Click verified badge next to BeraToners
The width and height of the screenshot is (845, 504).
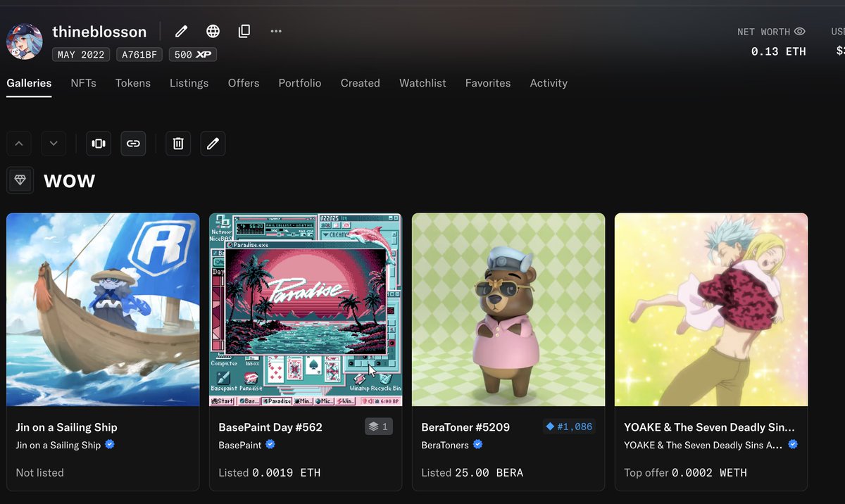click(x=478, y=445)
